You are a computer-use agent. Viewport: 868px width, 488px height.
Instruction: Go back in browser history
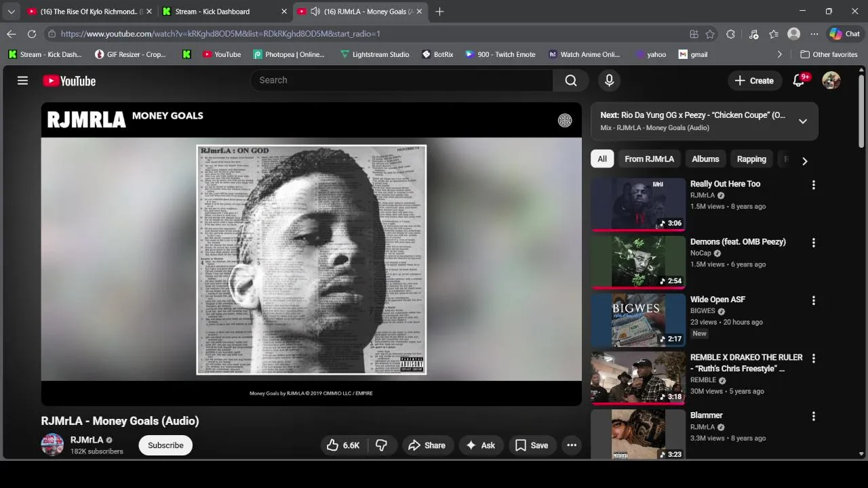click(x=12, y=34)
